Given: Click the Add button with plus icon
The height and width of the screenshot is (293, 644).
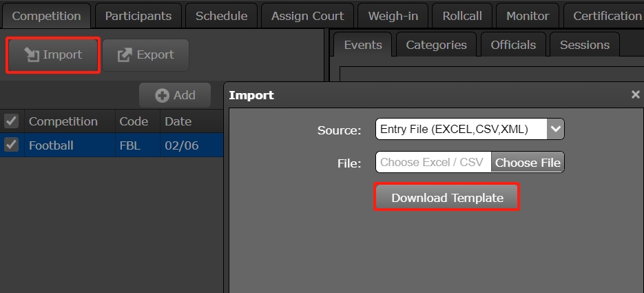Looking at the screenshot, I should click(175, 95).
